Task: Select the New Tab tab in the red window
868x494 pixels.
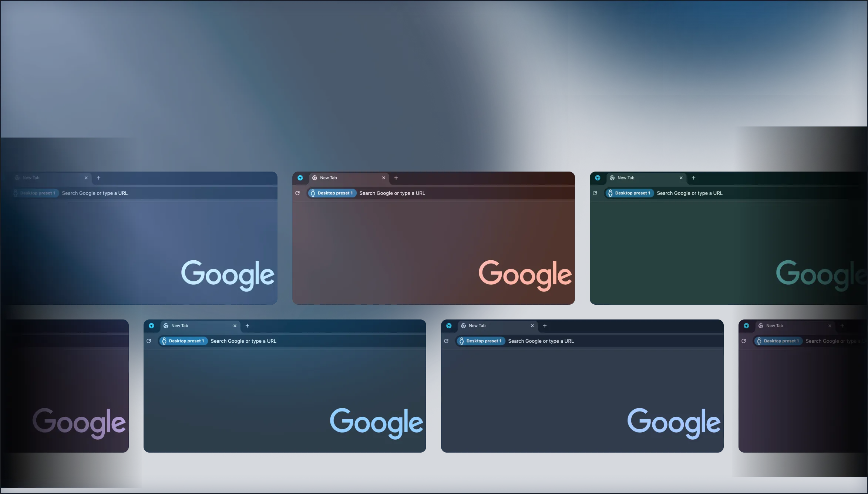Action: pyautogui.click(x=349, y=178)
